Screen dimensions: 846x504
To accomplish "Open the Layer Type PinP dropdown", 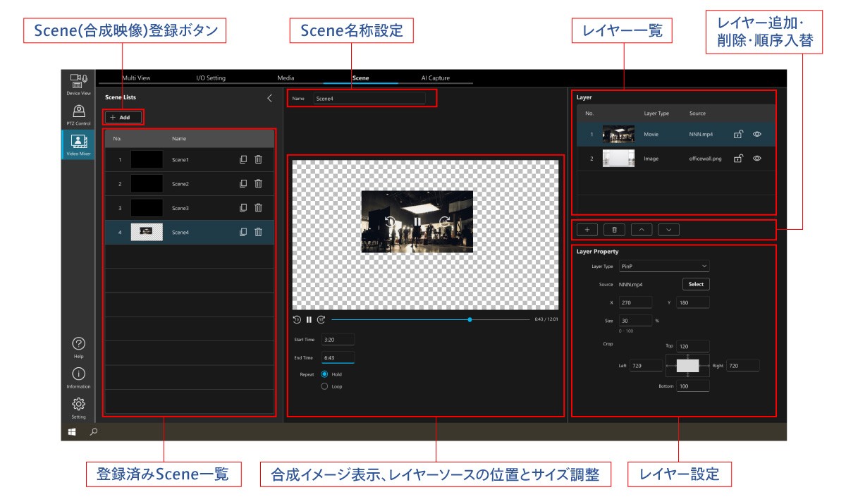I will [663, 266].
